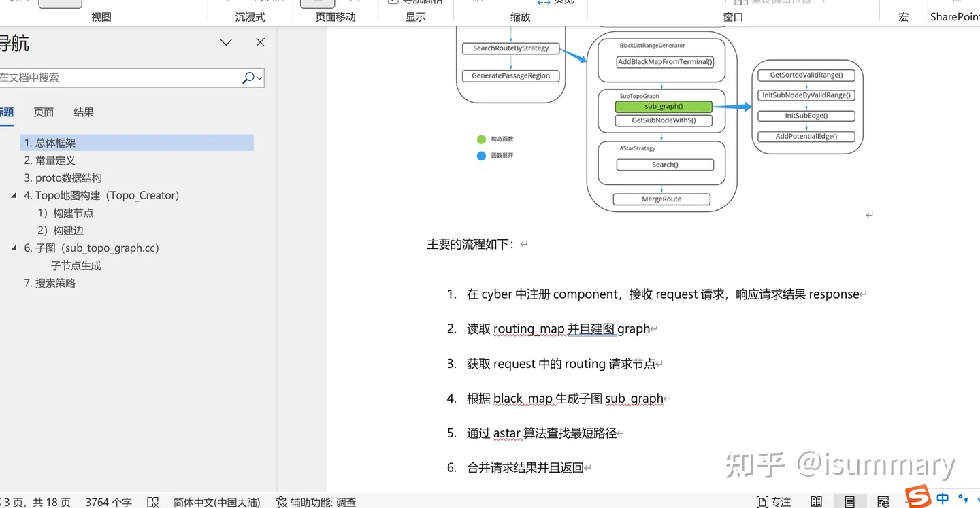
Task: Open the search box magnifier in Navigation pane
Action: click(x=248, y=78)
